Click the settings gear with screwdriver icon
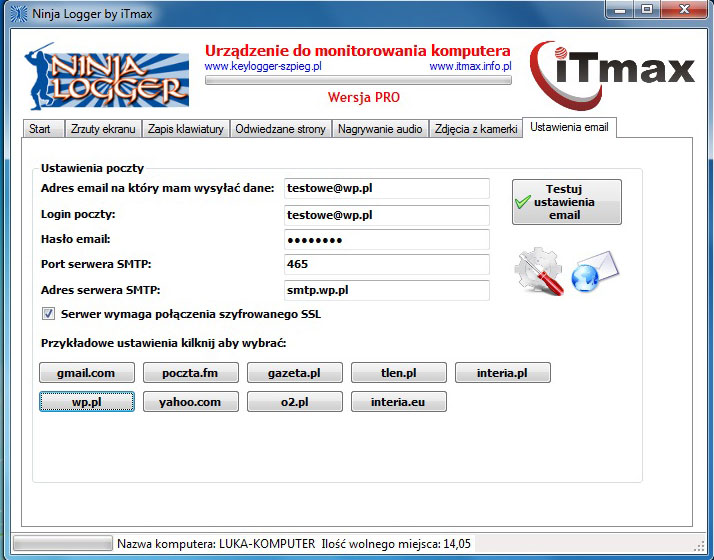The image size is (714, 560). point(539,270)
